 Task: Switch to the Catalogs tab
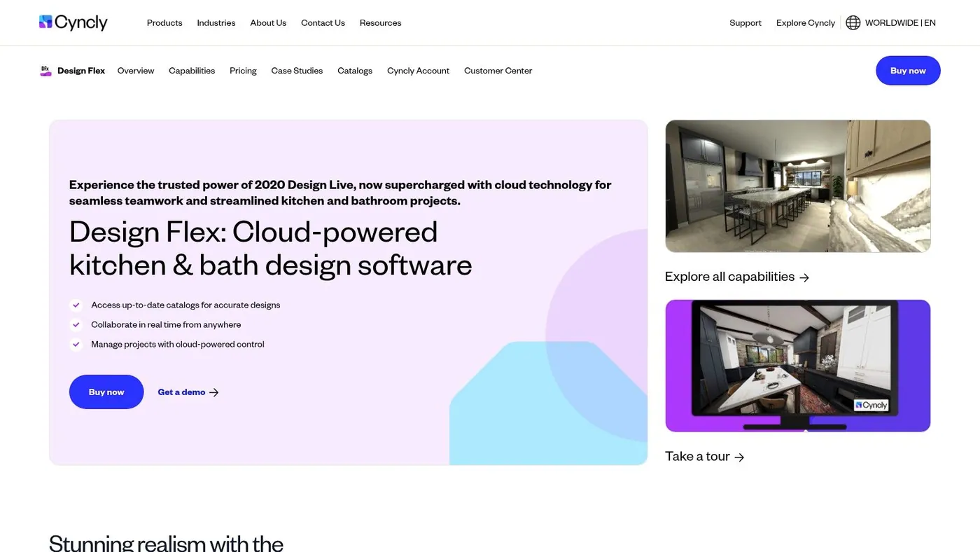(x=355, y=71)
